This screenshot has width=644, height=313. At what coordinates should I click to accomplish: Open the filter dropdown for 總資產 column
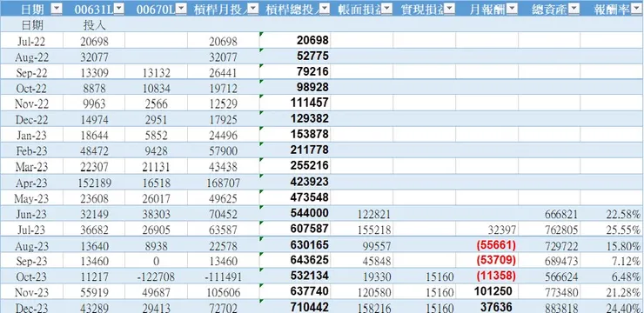click(574, 9)
